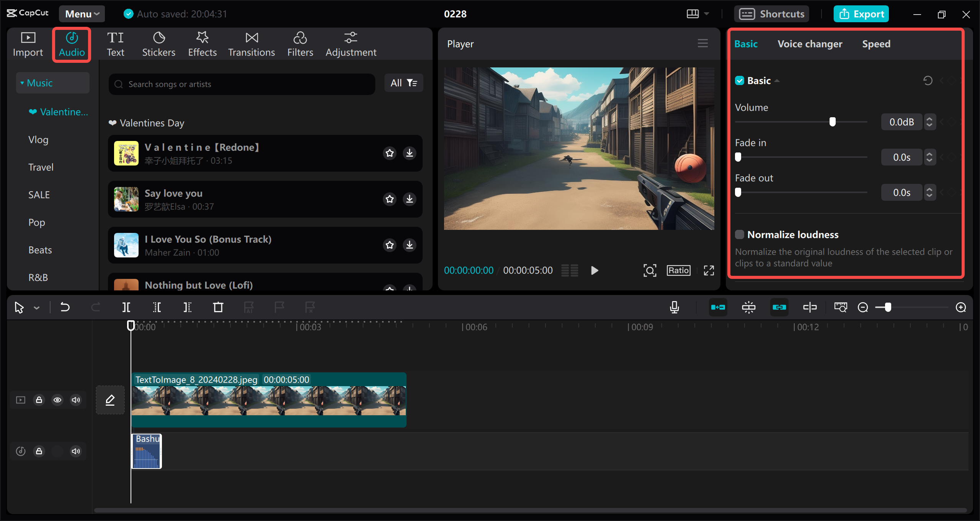Open the All filter dropdown next to search
Viewport: 980px width, 521px height.
pyautogui.click(x=403, y=83)
